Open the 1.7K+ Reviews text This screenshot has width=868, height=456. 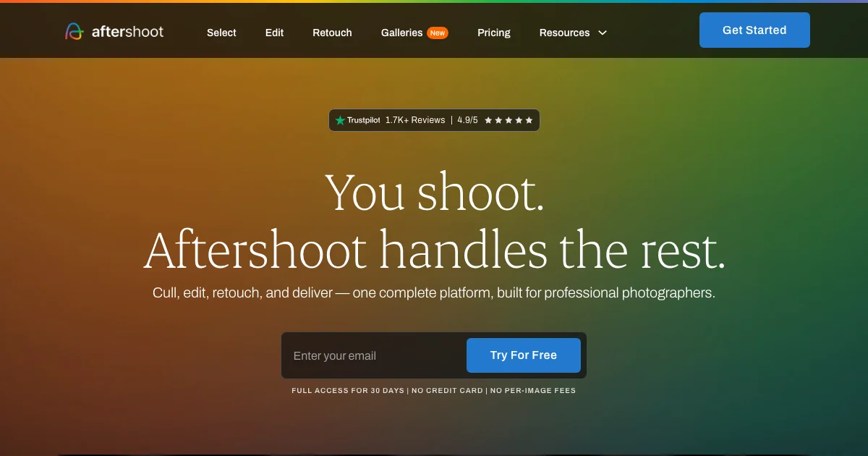tap(415, 120)
